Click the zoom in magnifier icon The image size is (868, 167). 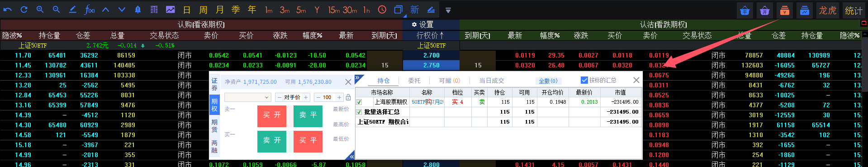[40, 10]
